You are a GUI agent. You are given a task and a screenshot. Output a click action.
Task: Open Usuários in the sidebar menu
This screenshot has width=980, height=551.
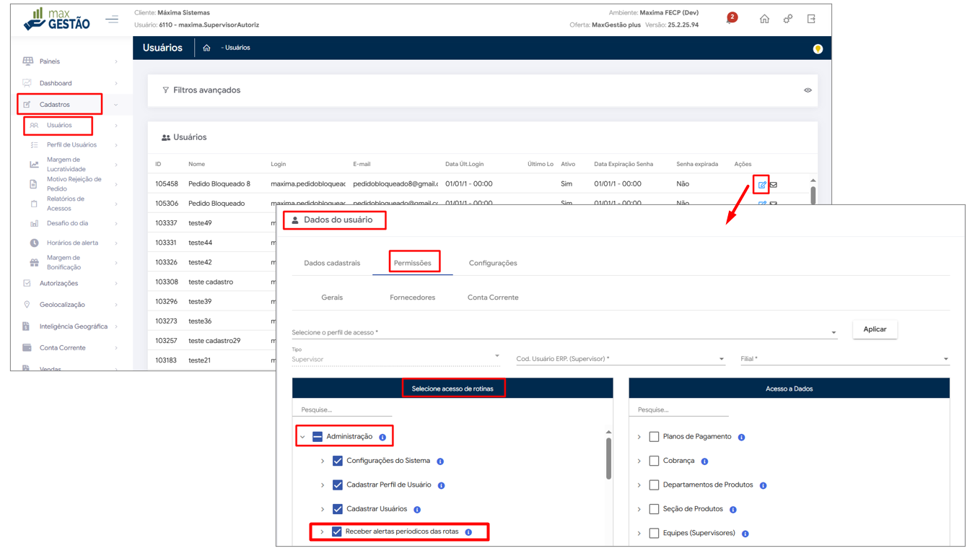coord(59,126)
